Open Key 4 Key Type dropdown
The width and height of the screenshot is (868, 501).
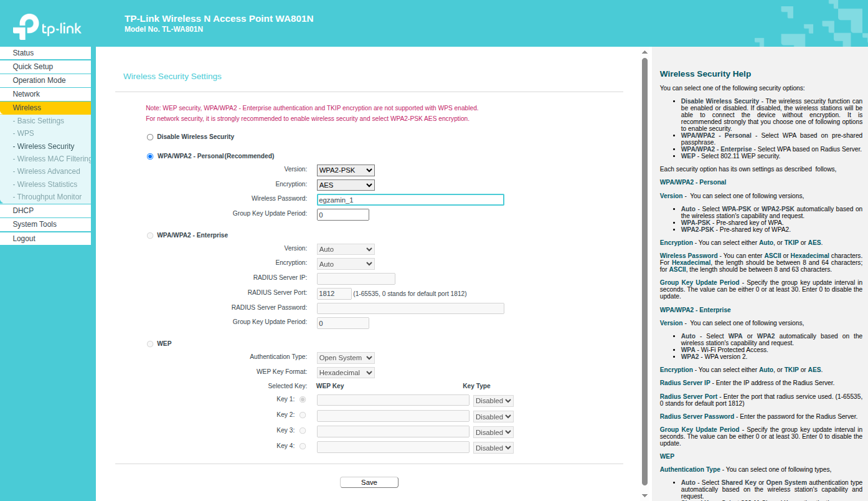493,447
